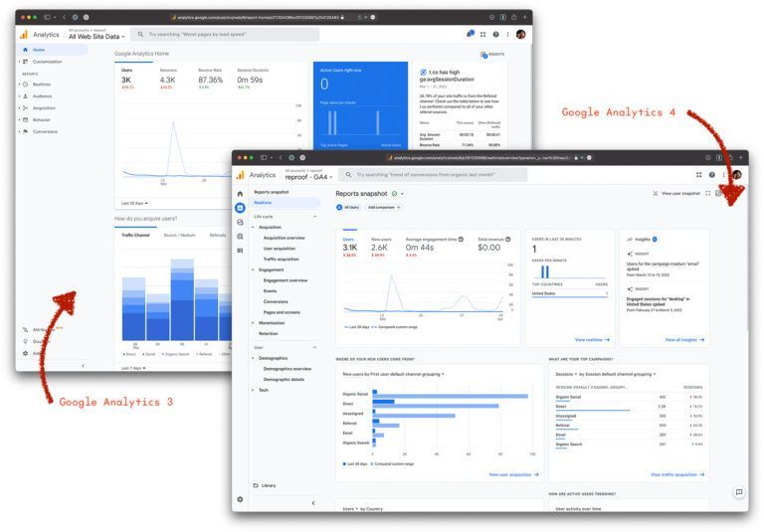
Task: Collapse the GA4 sidebar with chevron arrow
Action: 313,503
